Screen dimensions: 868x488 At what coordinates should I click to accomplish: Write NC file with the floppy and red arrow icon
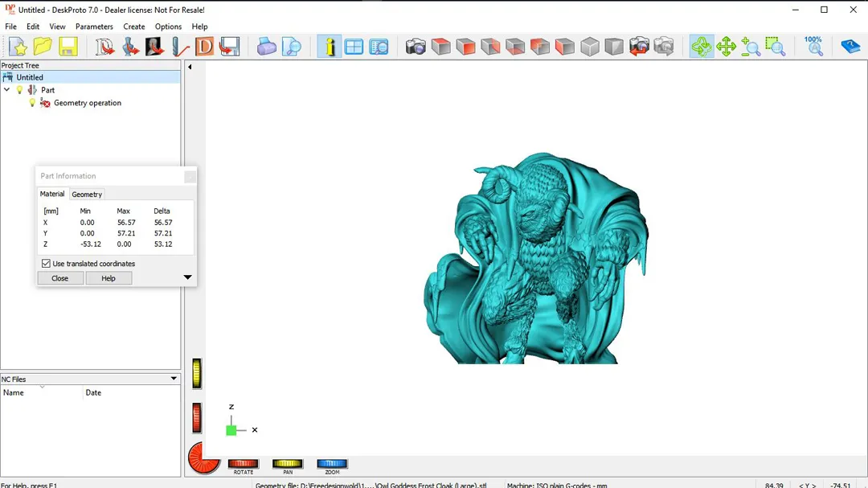point(229,47)
